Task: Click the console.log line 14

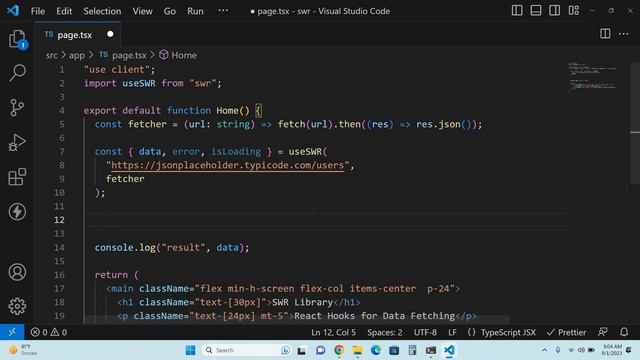Action: 172,247
